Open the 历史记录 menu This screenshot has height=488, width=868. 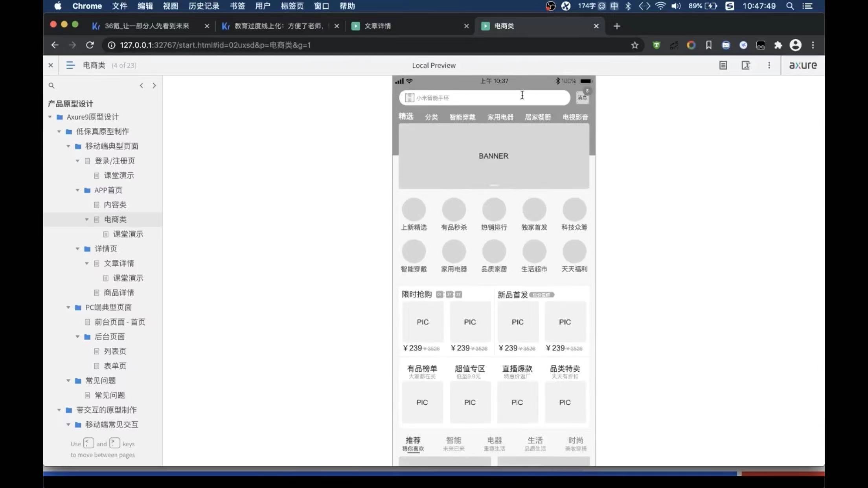point(204,6)
